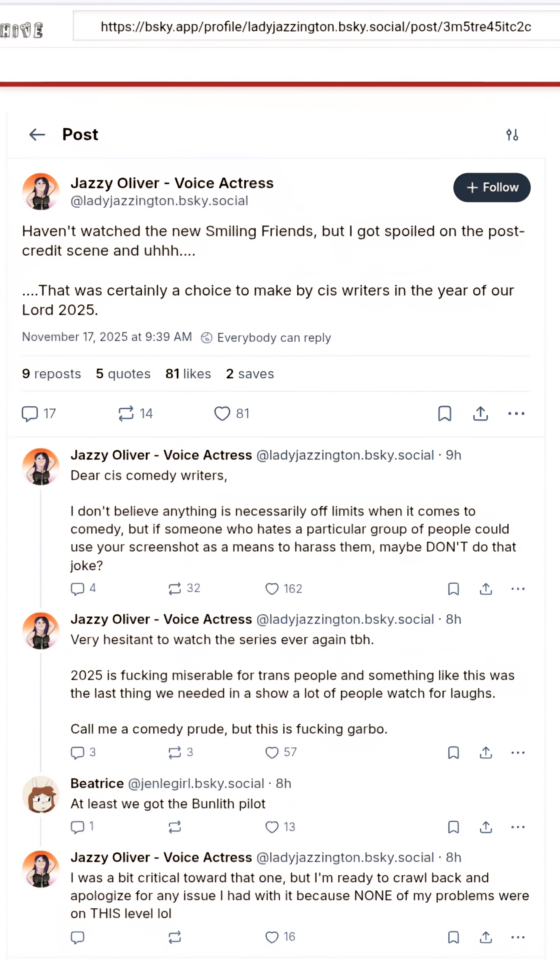Screen dimensions: 560x960
Task: Share the "crawl back and apologize" reply
Action: coord(486,937)
